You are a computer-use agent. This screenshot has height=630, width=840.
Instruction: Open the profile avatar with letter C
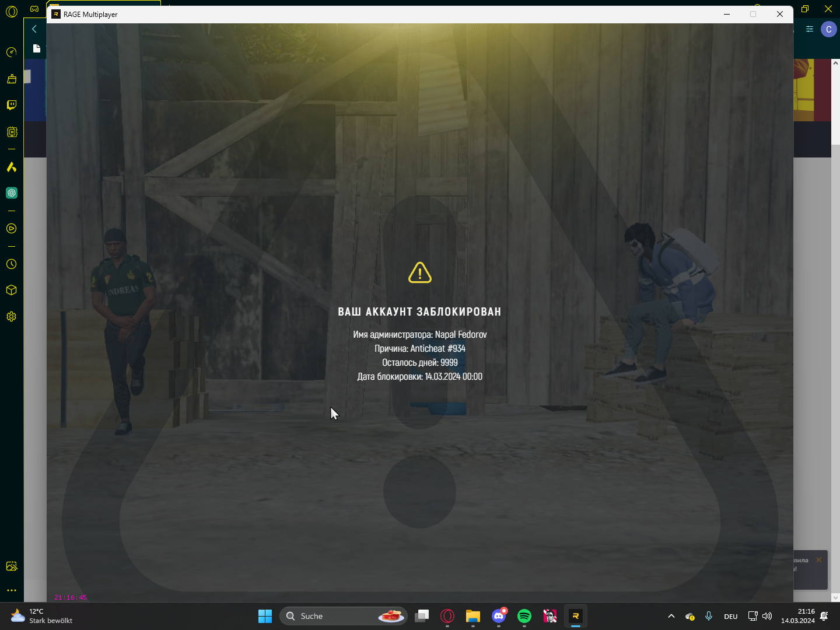click(x=829, y=29)
